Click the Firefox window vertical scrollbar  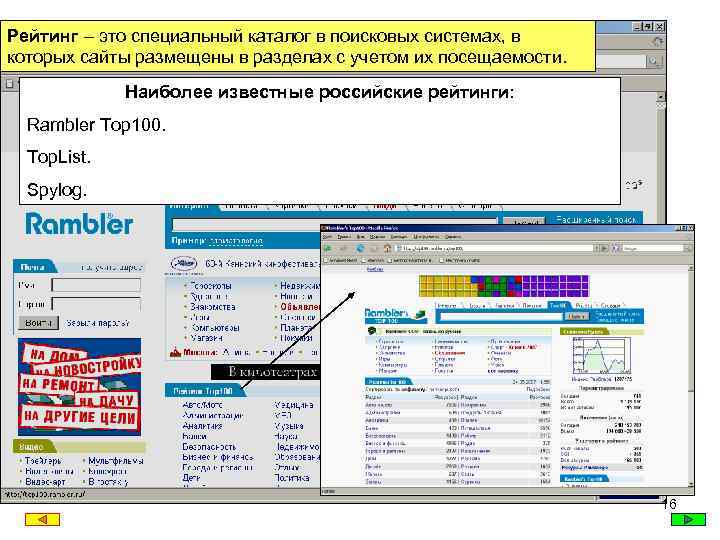[691, 376]
